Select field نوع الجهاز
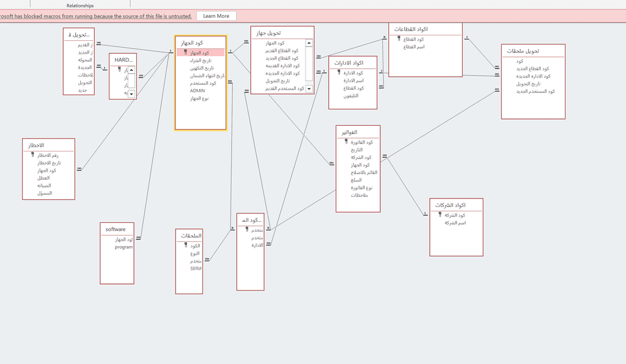Viewport: 626px width, 364px height. pos(201,98)
